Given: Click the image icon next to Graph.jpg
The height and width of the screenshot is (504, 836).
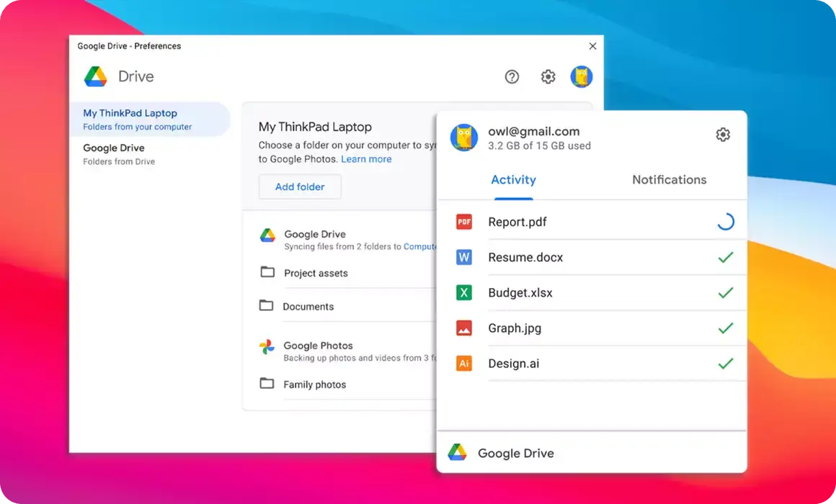Looking at the screenshot, I should (463, 328).
